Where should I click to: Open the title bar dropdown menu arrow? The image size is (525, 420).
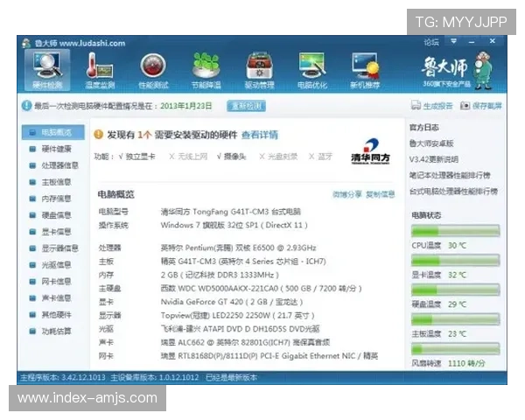453,41
